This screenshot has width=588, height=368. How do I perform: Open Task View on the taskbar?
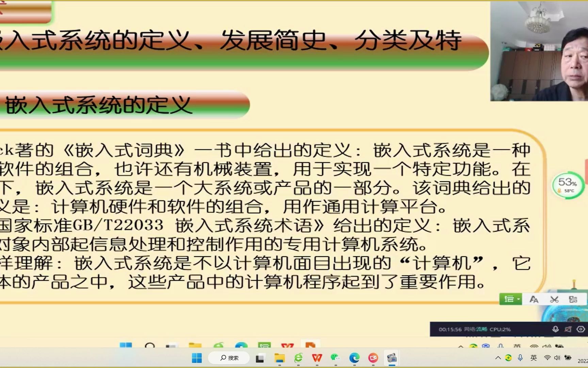click(x=260, y=358)
